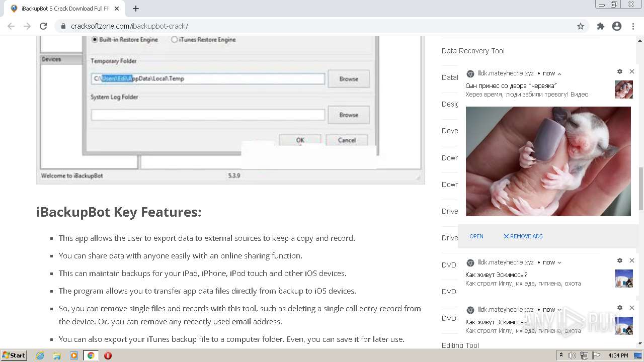This screenshot has width=644, height=362.
Task: Bookmark this page with the star icon
Action: click(581, 26)
